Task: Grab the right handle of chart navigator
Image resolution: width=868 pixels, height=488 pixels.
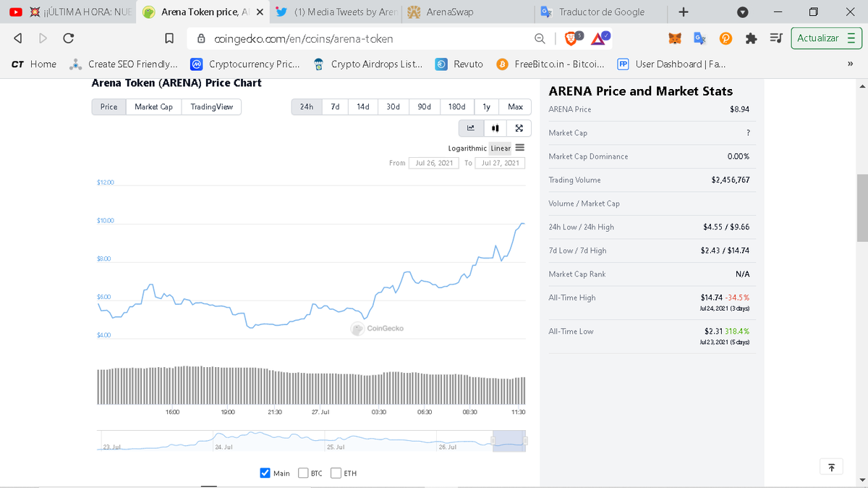Action: point(525,440)
